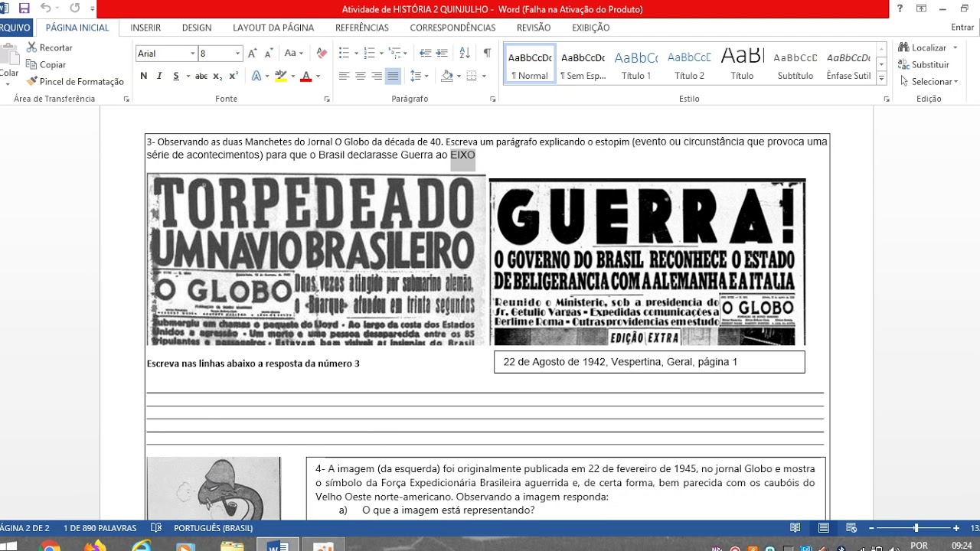Image resolution: width=980 pixels, height=551 pixels.
Task: Toggle underline (S) formatting
Action: pos(176,76)
